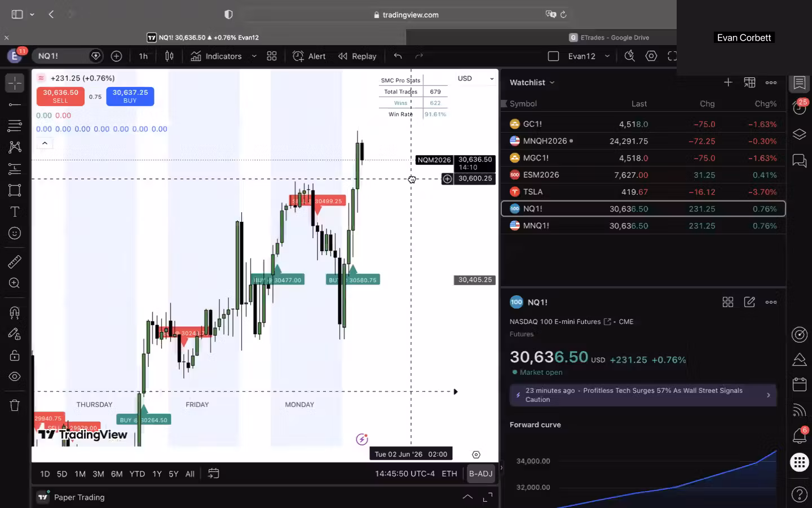Select the crosshair cursor tool
This screenshot has height=508, width=812.
click(15, 83)
